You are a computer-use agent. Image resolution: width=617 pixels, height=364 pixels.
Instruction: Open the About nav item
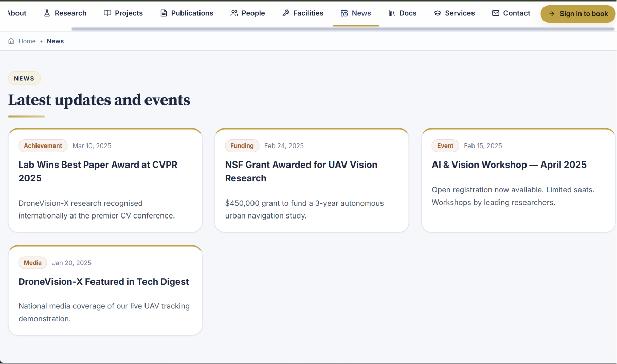pos(17,13)
